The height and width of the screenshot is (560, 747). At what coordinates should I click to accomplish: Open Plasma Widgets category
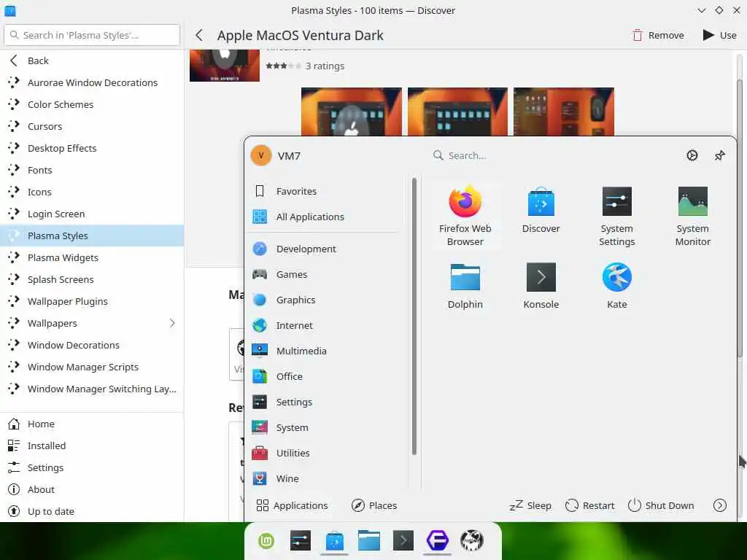(91, 257)
